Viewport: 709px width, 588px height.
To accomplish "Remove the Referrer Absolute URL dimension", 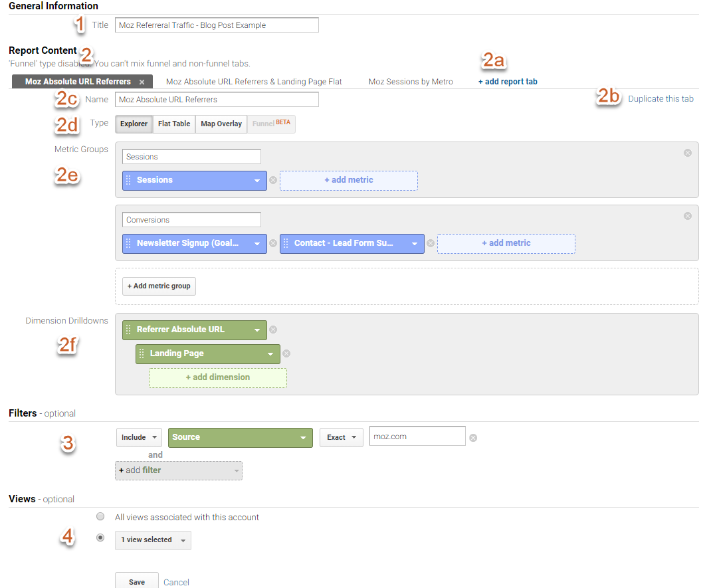I will point(273,330).
